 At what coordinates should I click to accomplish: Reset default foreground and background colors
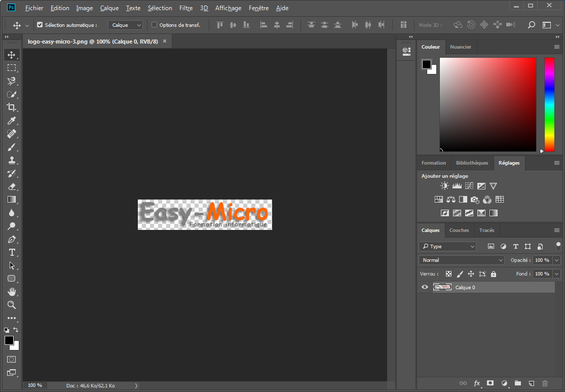(x=7, y=330)
